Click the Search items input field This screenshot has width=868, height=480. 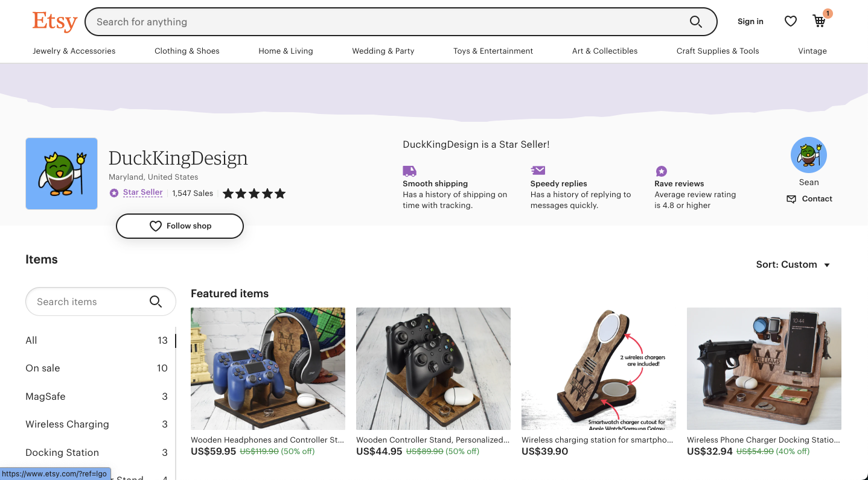point(88,302)
